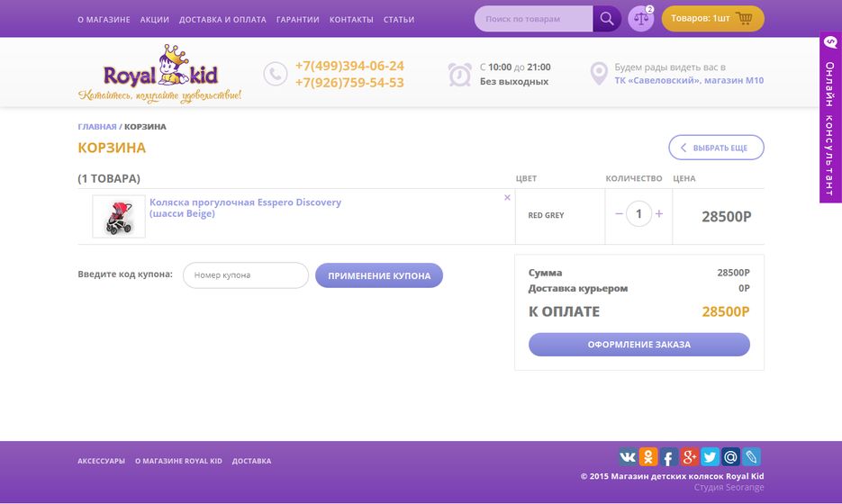Click the map pin location icon
The image size is (842, 504).
599,74
